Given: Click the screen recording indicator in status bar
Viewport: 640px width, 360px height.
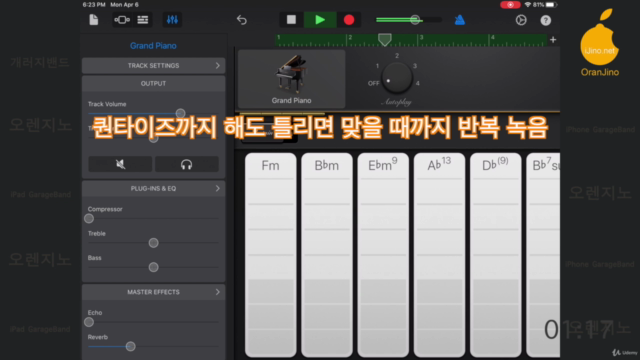Looking at the screenshot, I should [510, 5].
